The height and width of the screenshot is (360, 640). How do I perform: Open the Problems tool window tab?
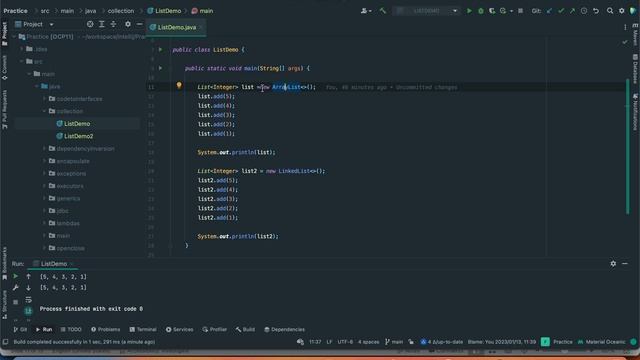click(x=105, y=329)
